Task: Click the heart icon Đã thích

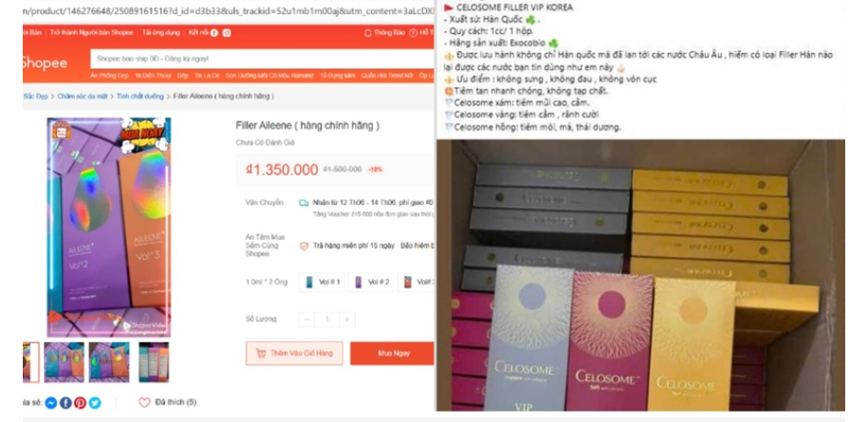Action: tap(144, 403)
